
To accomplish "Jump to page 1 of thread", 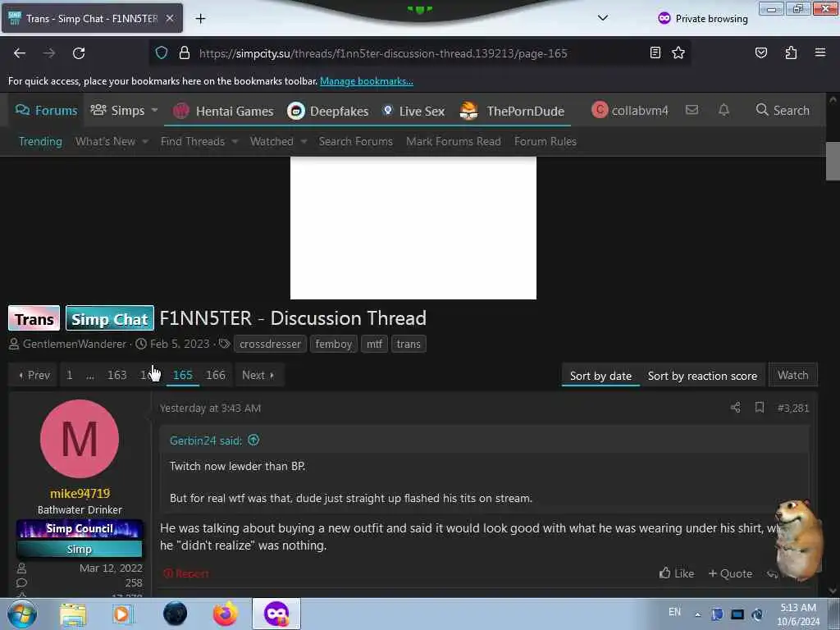I will point(69,375).
